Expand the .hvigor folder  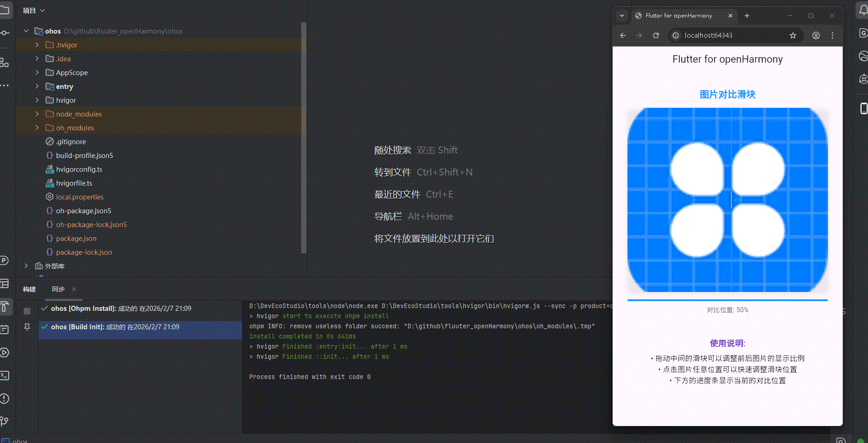pyautogui.click(x=37, y=45)
